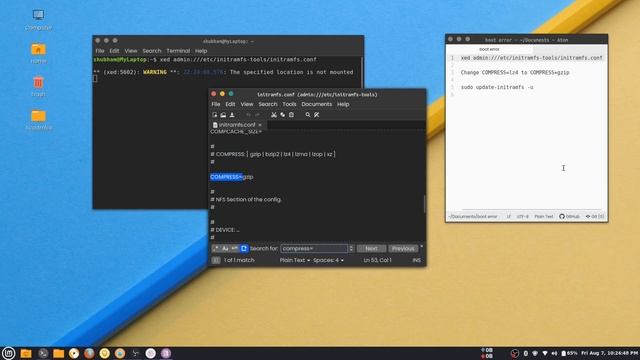Image resolution: width=640 pixels, height=360 pixels.
Task: Click 'Ln 53, Col 1' in xed status bar
Action: (378, 260)
